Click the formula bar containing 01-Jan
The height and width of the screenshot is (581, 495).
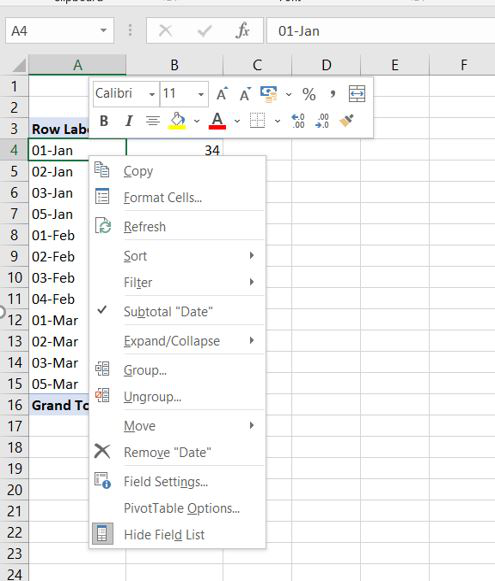[x=381, y=31]
